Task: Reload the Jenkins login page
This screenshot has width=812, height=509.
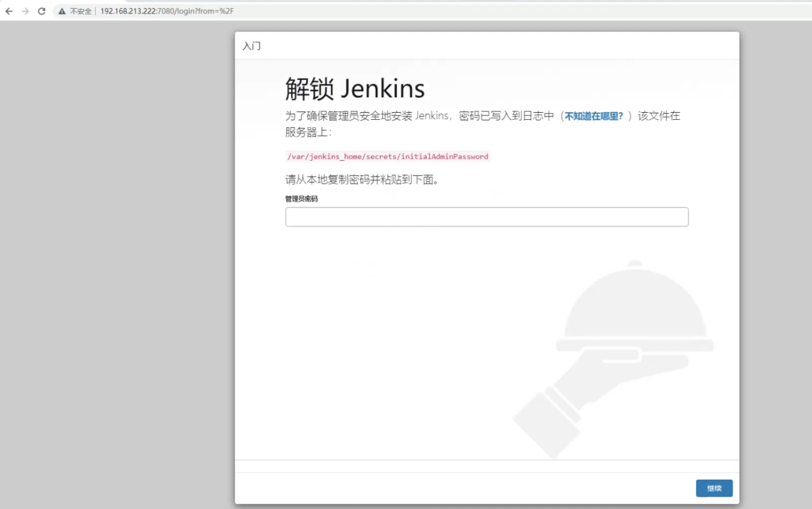Action: point(42,11)
